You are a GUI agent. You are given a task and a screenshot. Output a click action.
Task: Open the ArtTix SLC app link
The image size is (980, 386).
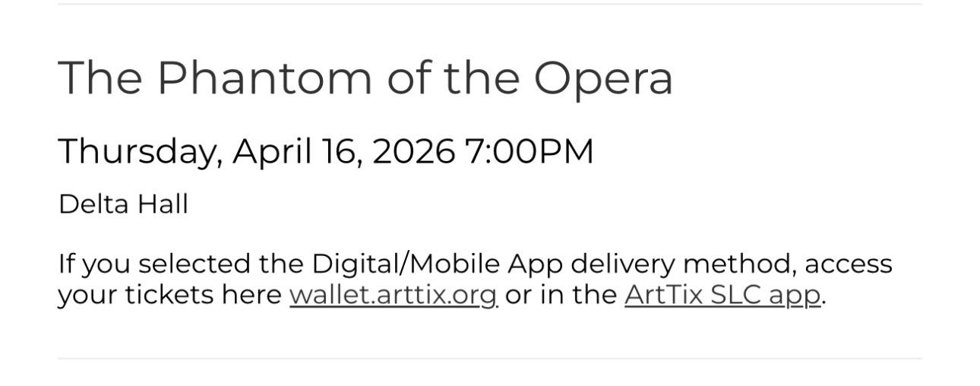click(x=722, y=295)
